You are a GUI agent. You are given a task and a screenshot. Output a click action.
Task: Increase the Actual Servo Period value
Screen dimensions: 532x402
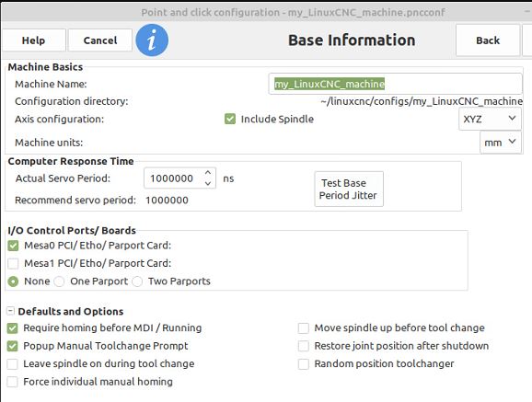click(208, 173)
